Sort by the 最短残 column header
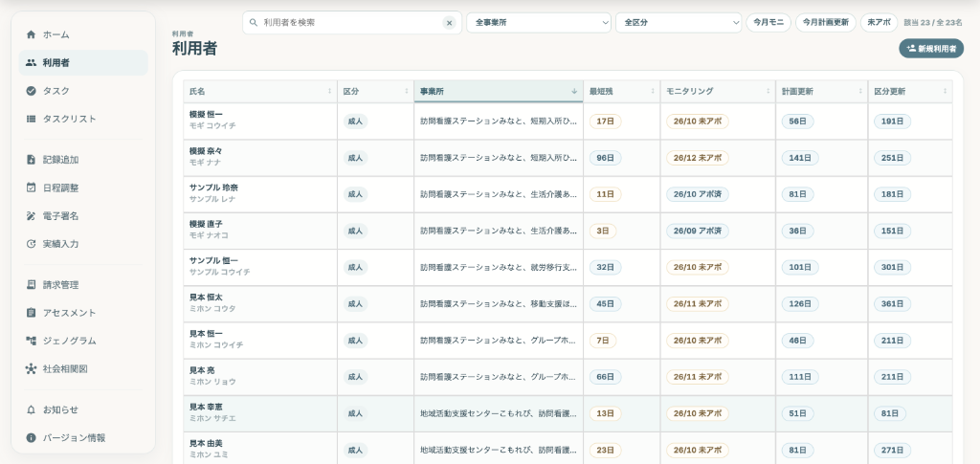 pos(621,91)
